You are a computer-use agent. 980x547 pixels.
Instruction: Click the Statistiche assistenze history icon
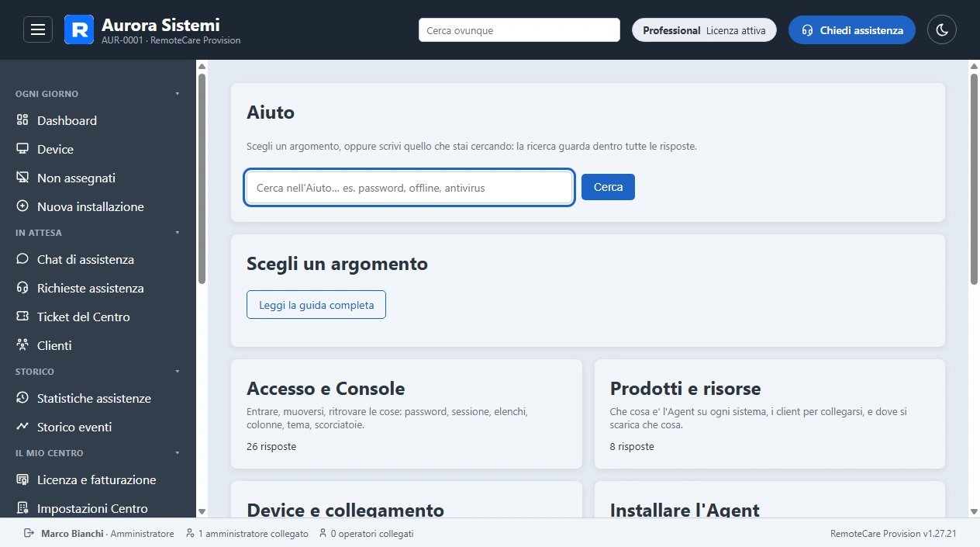22,398
